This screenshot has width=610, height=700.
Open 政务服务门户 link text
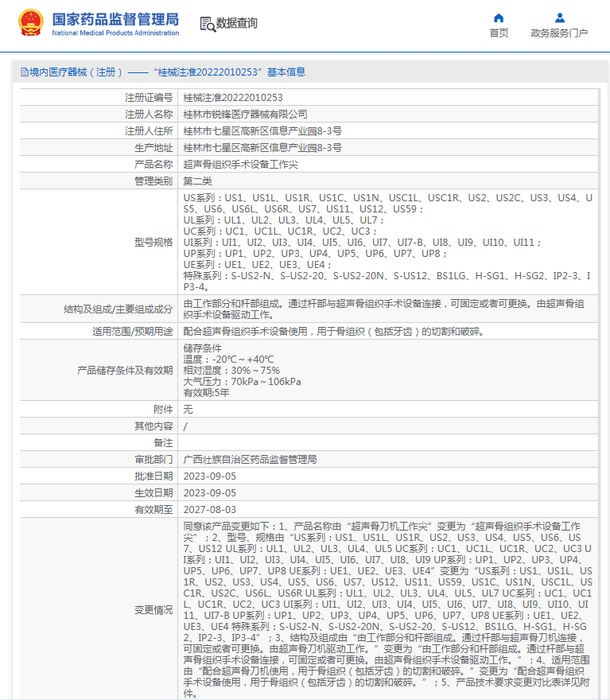(x=559, y=33)
